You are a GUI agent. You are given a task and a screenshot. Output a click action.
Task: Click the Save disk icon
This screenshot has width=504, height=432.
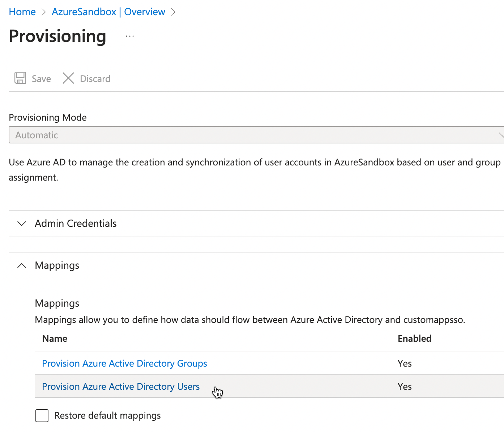point(20,78)
